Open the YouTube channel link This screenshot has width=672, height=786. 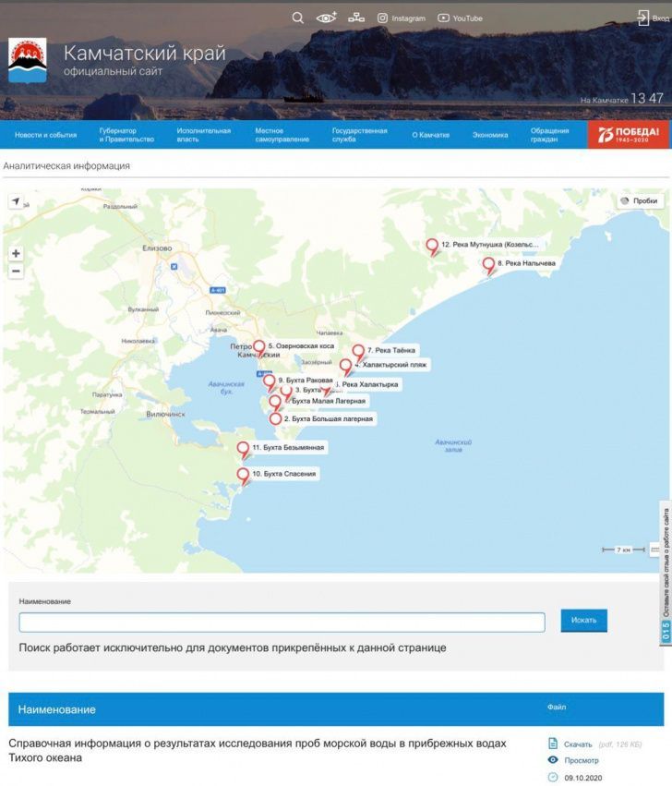[x=460, y=18]
